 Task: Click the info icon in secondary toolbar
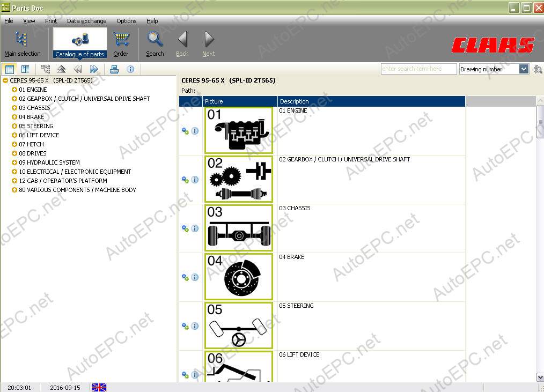click(130, 69)
